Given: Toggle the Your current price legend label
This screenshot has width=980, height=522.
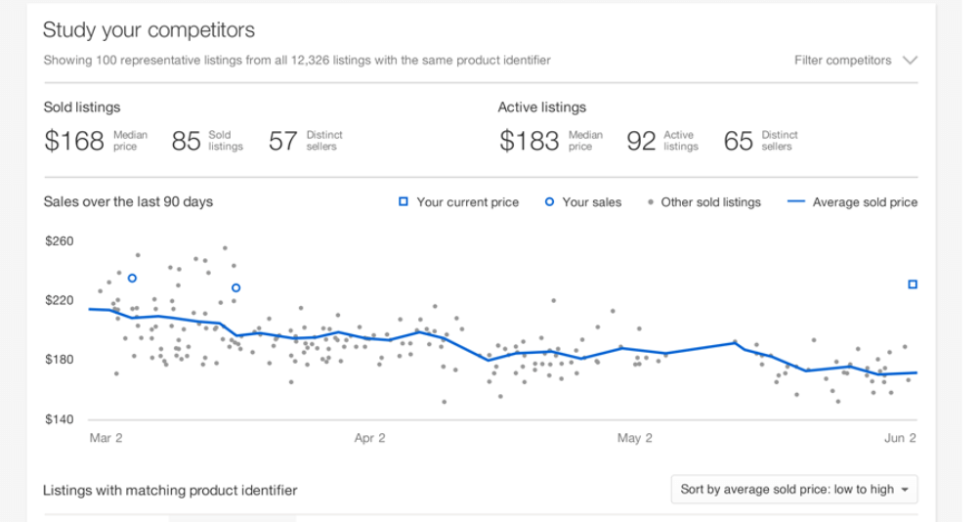Looking at the screenshot, I should point(467,202).
